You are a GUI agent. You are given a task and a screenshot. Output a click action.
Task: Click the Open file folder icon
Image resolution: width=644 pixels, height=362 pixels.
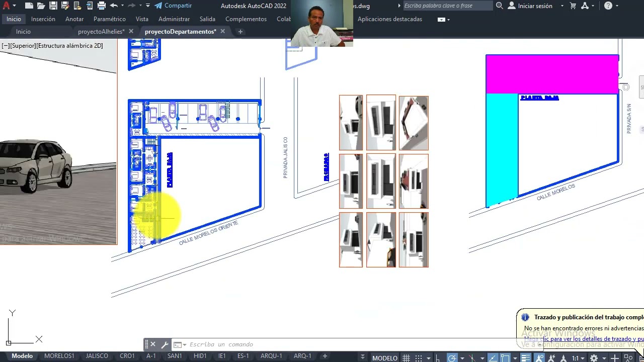(x=41, y=6)
